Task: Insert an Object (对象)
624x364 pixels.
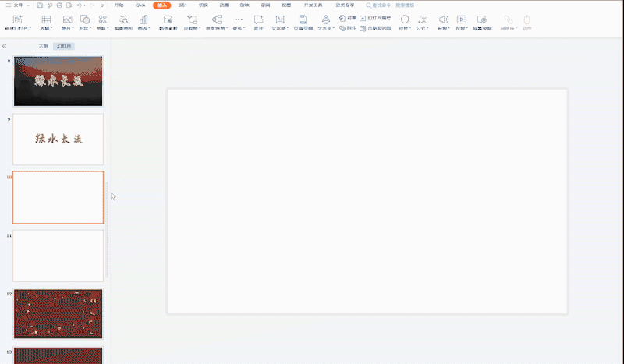Action: coord(347,18)
